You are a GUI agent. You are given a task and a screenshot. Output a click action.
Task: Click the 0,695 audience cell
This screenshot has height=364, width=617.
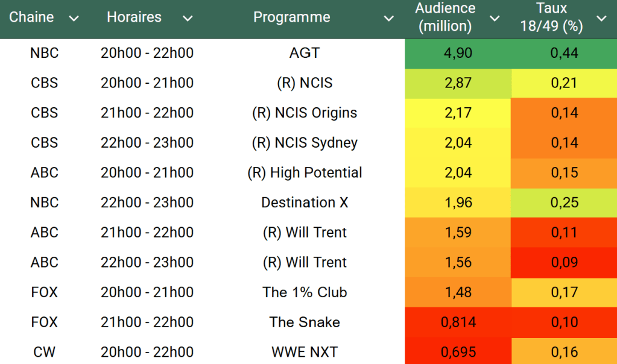pyautogui.click(x=458, y=352)
